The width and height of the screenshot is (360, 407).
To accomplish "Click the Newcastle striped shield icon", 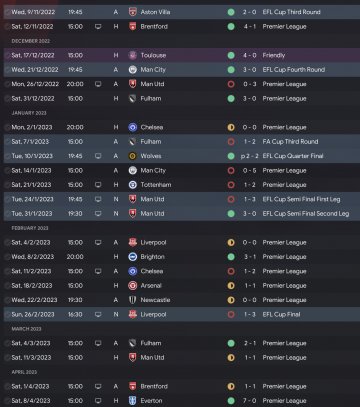I will pyautogui.click(x=133, y=300).
